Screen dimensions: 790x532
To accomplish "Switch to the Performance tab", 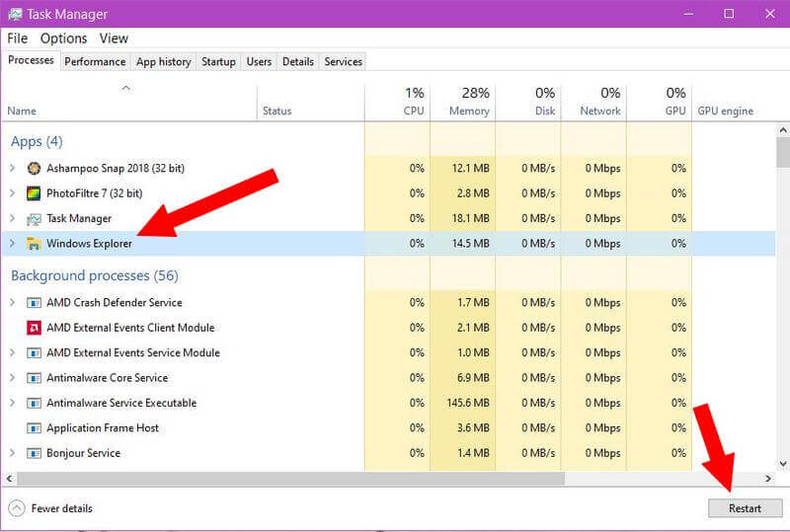I will coord(95,61).
